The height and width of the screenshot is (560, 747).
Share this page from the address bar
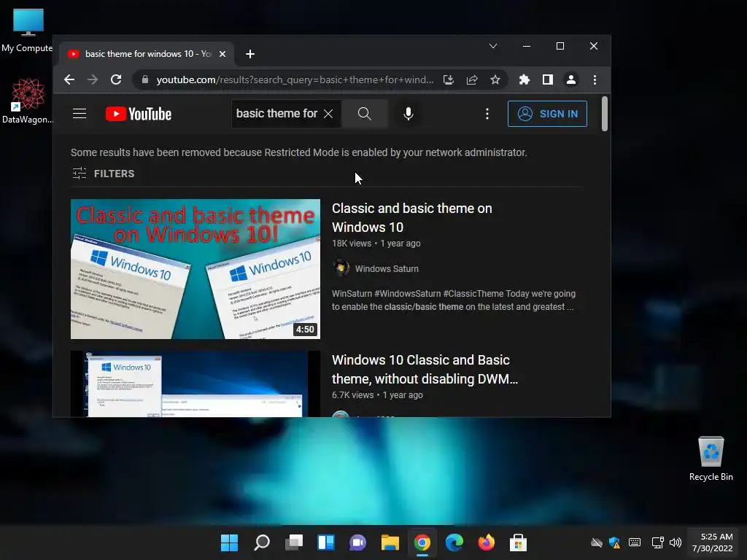point(472,79)
